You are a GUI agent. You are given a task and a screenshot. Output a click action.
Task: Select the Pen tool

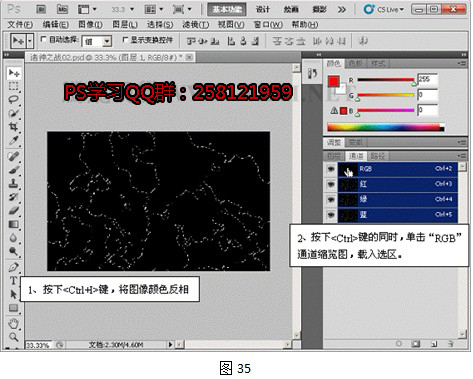[14, 267]
